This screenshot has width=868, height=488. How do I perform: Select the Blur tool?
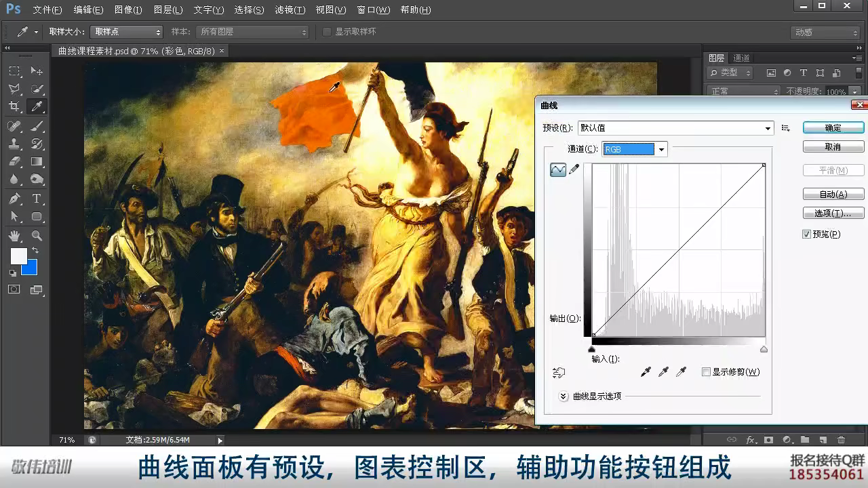14,179
